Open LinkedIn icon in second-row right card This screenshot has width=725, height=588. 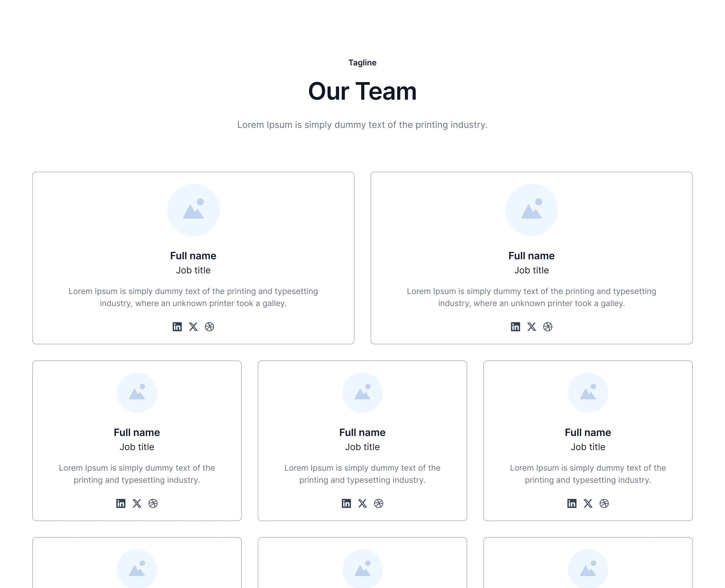point(572,503)
